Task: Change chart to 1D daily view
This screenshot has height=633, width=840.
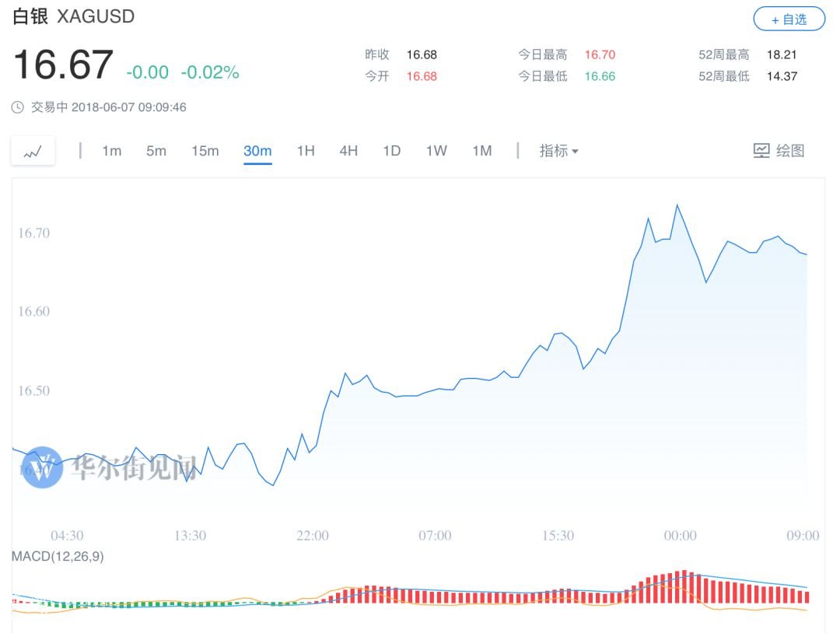Action: (391, 151)
